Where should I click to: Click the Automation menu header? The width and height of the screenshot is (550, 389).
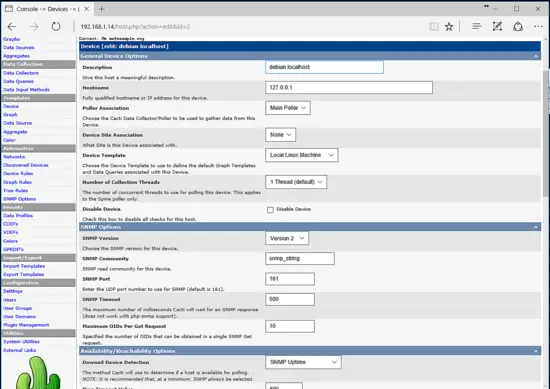[x=38, y=148]
